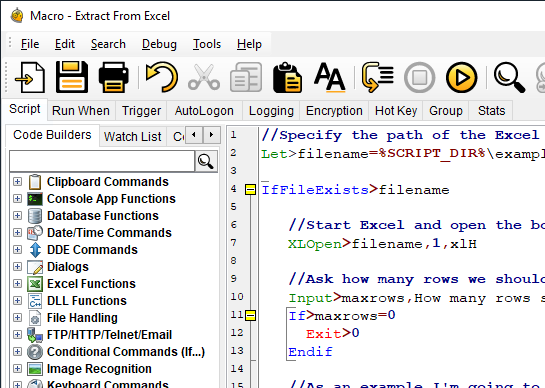Screen dimensions: 545x388
Task: Switch to the Stats tab
Action: pos(491,111)
